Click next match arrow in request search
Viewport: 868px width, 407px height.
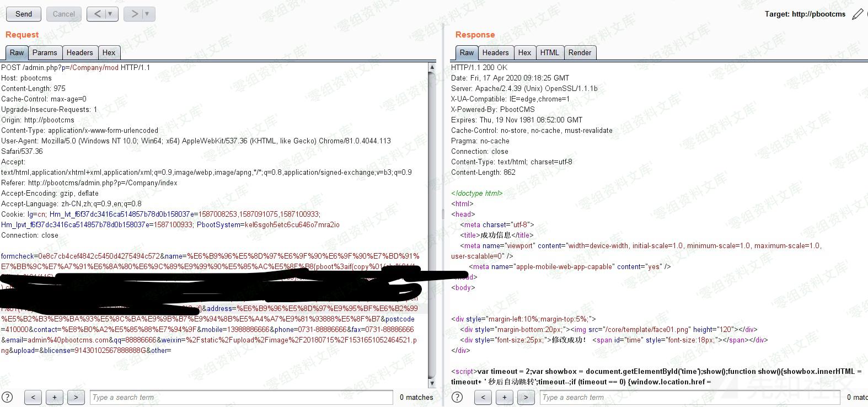click(x=76, y=397)
